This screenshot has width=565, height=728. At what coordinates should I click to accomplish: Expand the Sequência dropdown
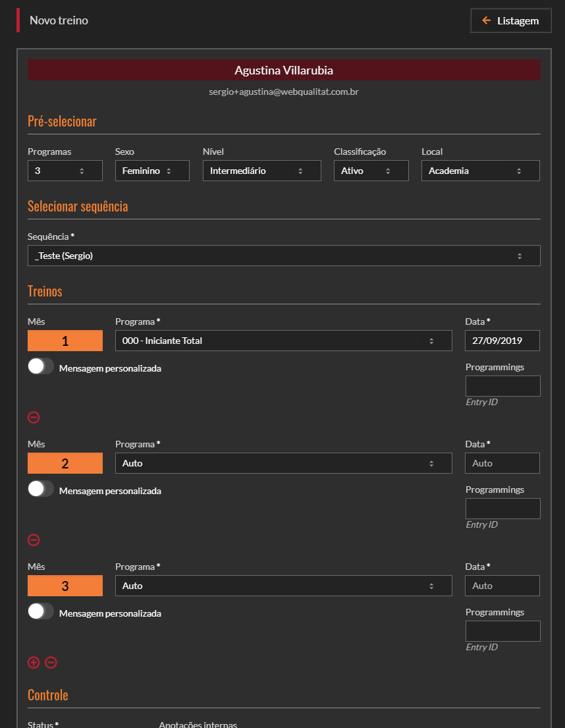(x=284, y=256)
